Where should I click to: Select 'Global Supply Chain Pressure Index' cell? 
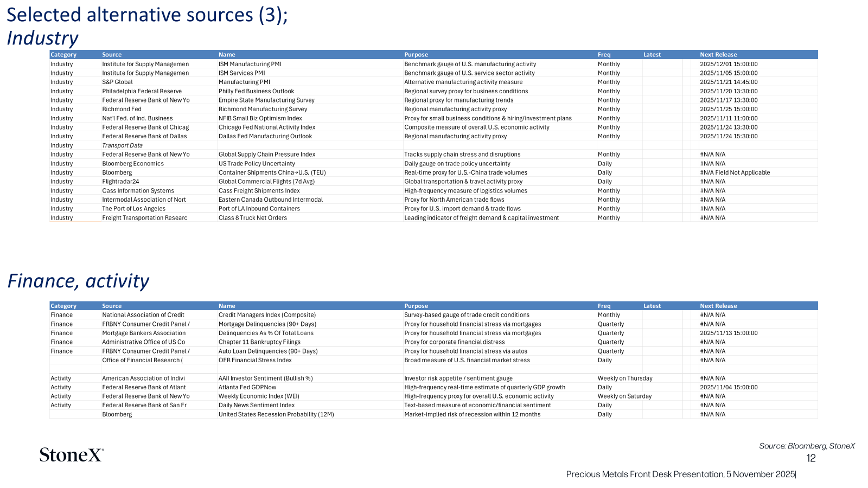(x=267, y=155)
